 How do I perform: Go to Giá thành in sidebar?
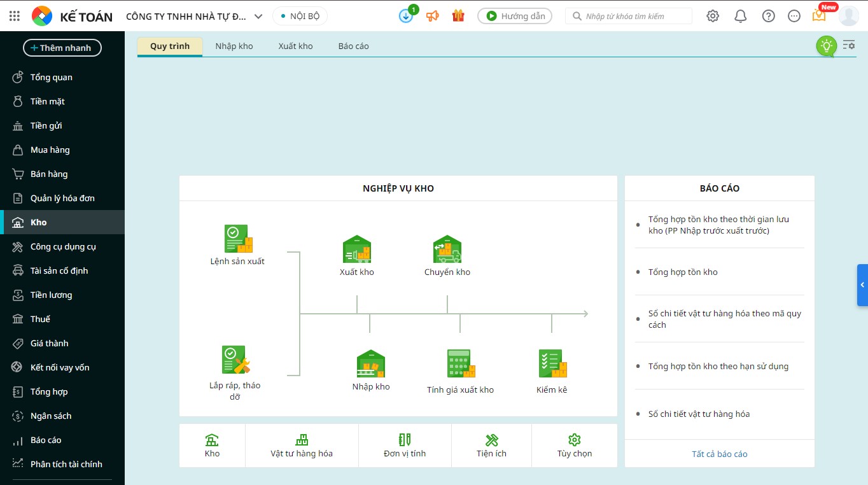coord(62,343)
